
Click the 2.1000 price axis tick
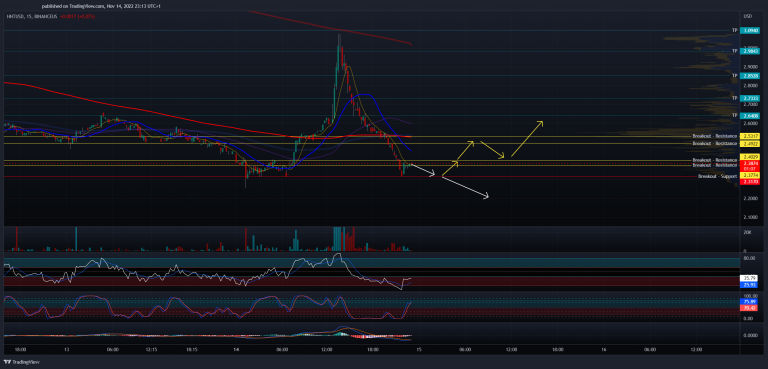click(750, 217)
